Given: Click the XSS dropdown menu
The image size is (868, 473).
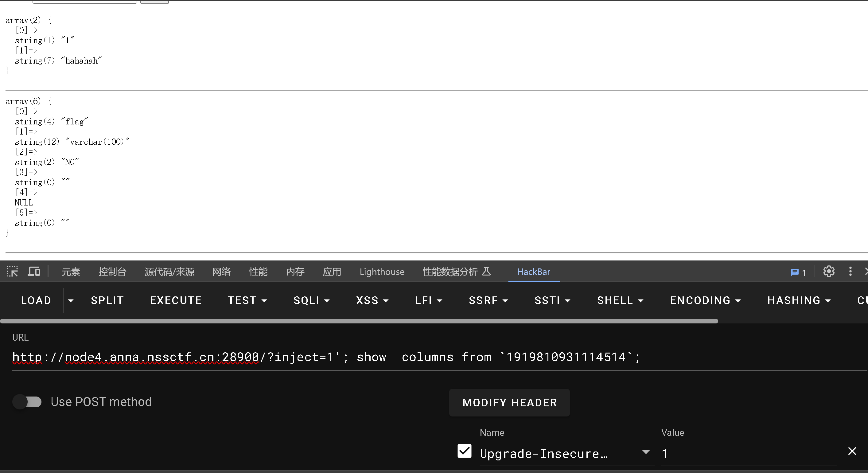Looking at the screenshot, I should 372,300.
